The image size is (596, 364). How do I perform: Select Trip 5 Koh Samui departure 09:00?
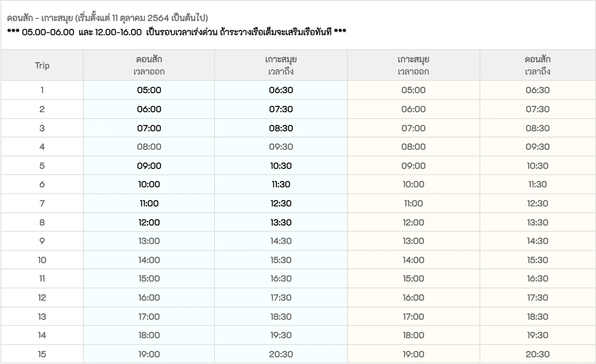413,166
